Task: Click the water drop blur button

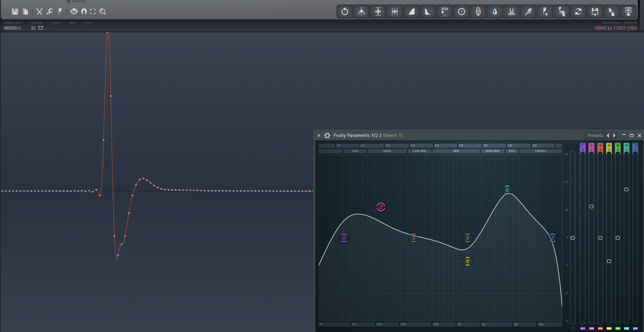Action: [x=495, y=12]
